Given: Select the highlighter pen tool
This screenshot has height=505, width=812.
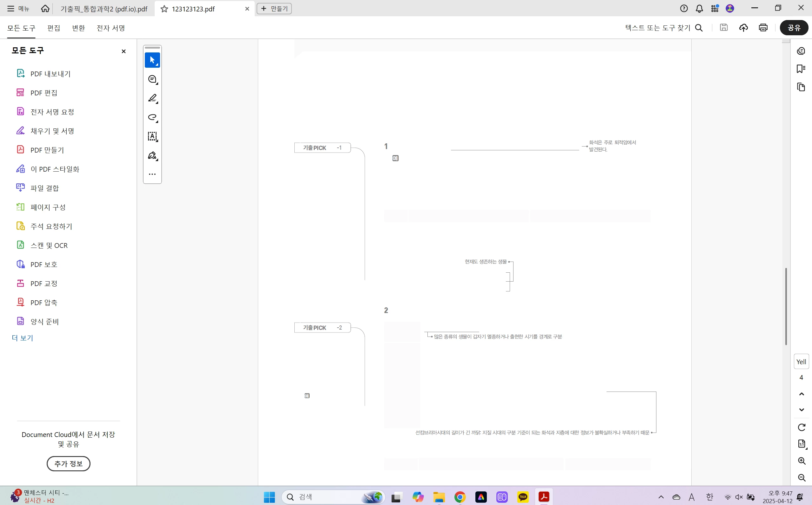Looking at the screenshot, I should click(x=152, y=98).
